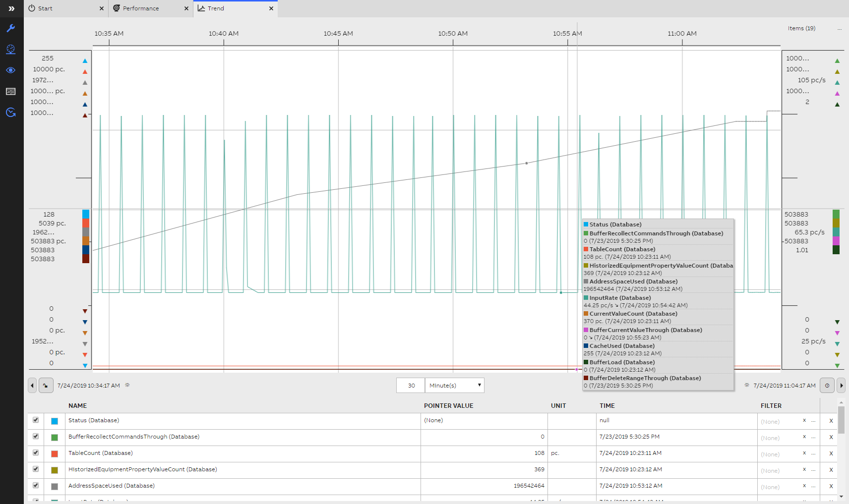Click the gauge dashboard icon in sidebar

(11, 49)
